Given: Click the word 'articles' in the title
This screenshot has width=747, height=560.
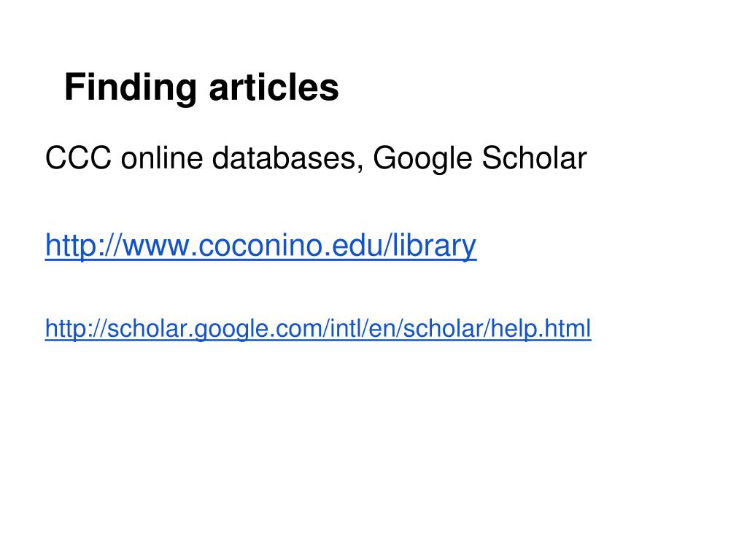Looking at the screenshot, I should 274,87.
